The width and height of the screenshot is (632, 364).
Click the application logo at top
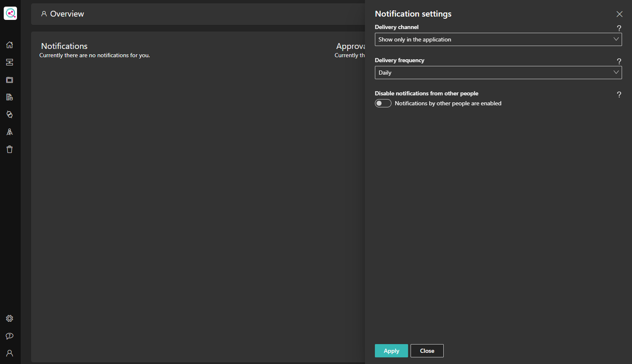pyautogui.click(x=10, y=13)
